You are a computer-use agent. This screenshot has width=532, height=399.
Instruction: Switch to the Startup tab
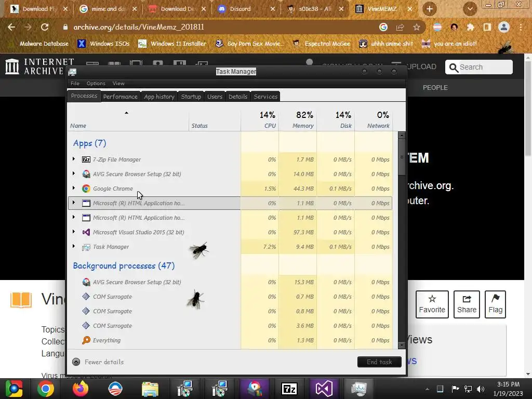click(191, 97)
